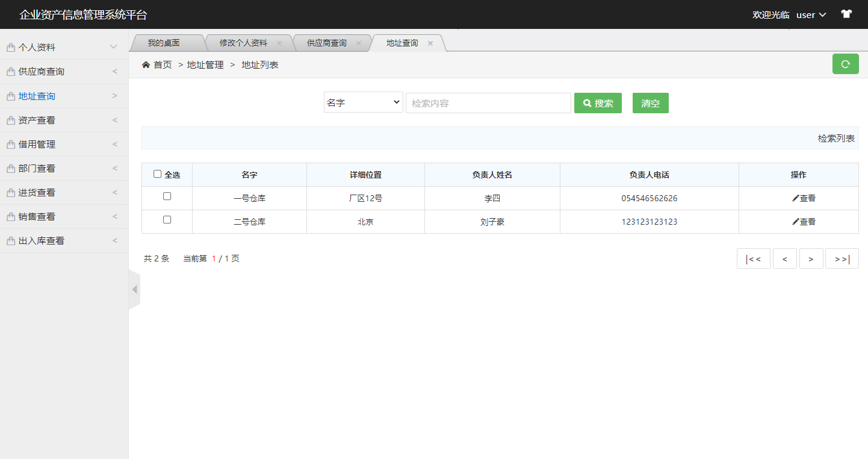Select the 个人资料 sidebar icon
Image resolution: width=868 pixels, height=459 pixels.
coord(10,46)
